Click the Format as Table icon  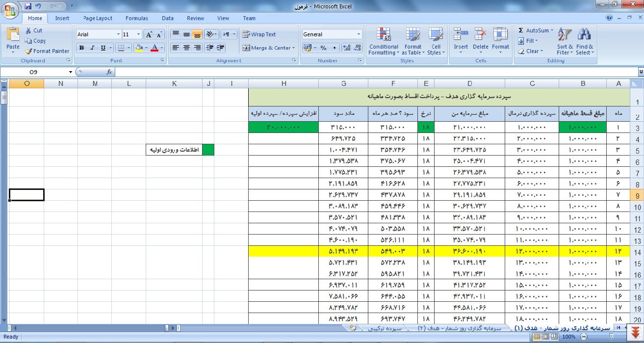pos(413,41)
